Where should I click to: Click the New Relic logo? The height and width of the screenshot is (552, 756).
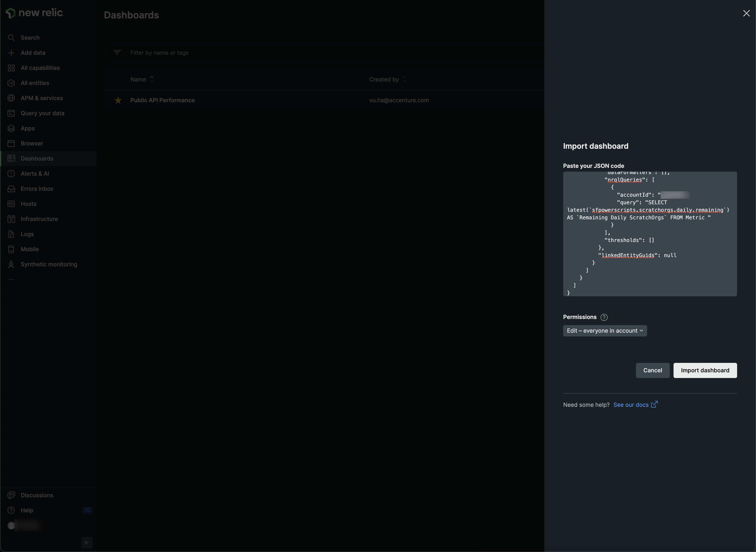pos(34,13)
